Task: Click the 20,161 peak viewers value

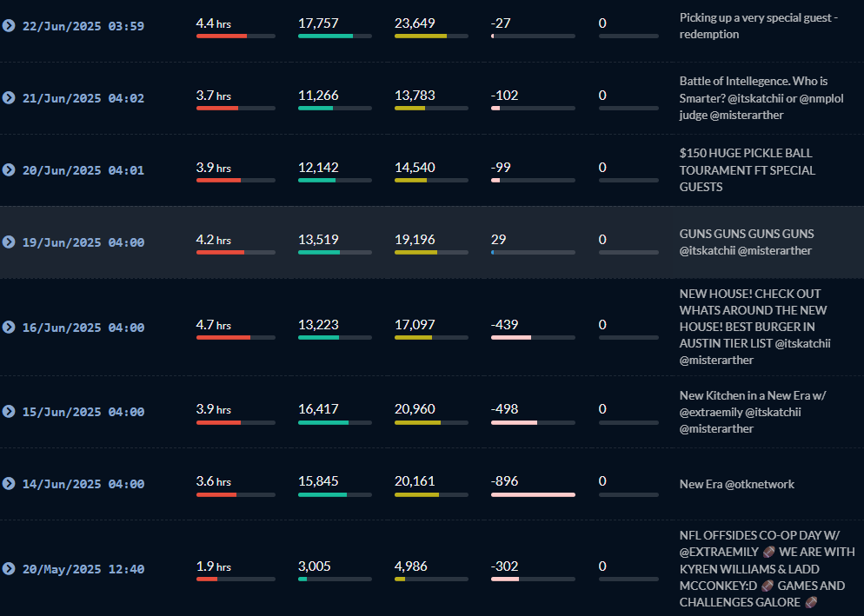Action: (x=415, y=481)
